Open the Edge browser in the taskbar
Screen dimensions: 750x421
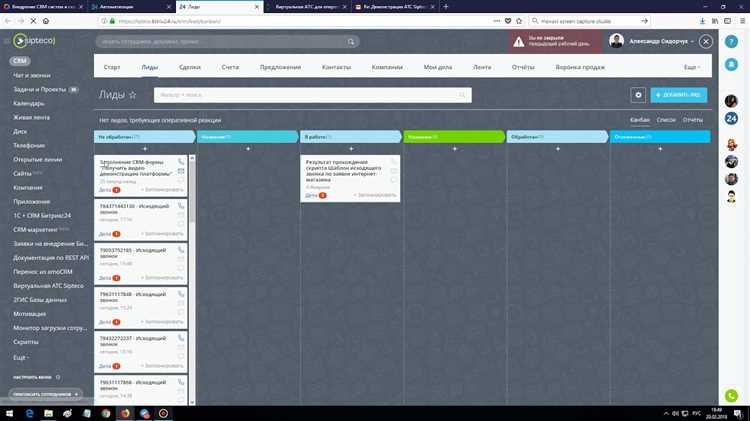(30, 413)
